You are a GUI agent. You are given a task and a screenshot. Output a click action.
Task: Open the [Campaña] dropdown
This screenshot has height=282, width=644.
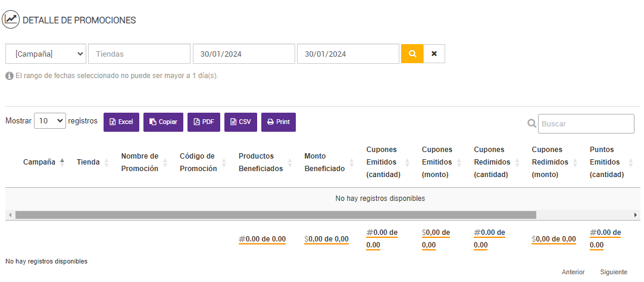(x=46, y=54)
